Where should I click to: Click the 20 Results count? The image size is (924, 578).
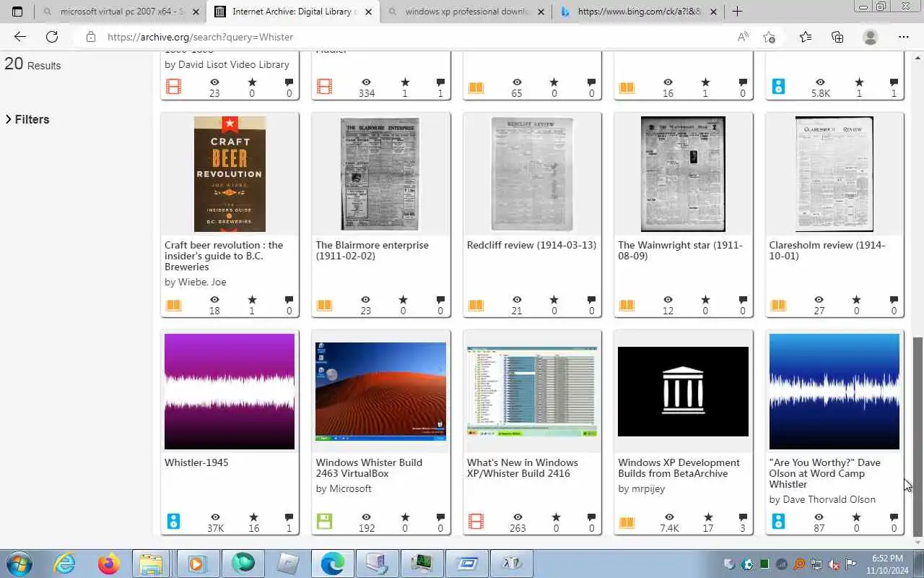[x=32, y=64]
